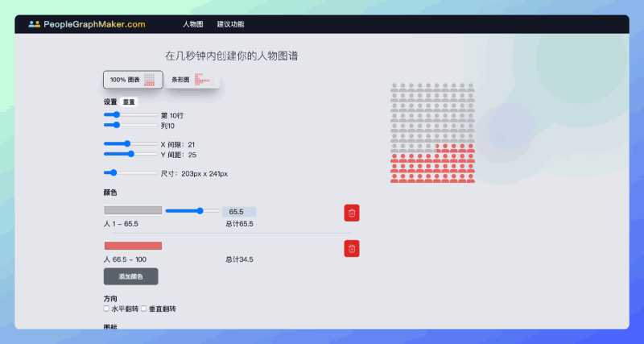Click the people graph preview image

[432, 133]
